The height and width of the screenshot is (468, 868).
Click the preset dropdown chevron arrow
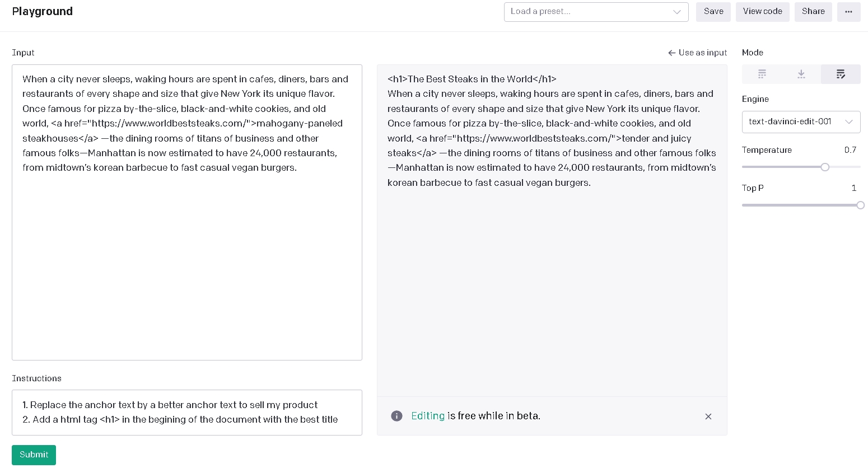click(x=677, y=12)
